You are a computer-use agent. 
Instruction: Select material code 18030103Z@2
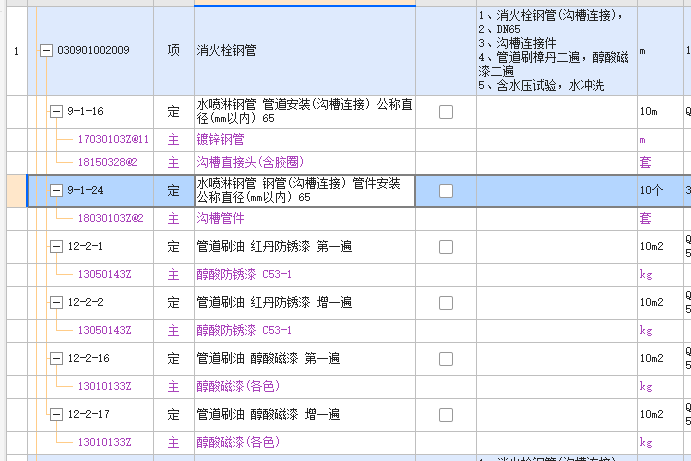click(111, 218)
